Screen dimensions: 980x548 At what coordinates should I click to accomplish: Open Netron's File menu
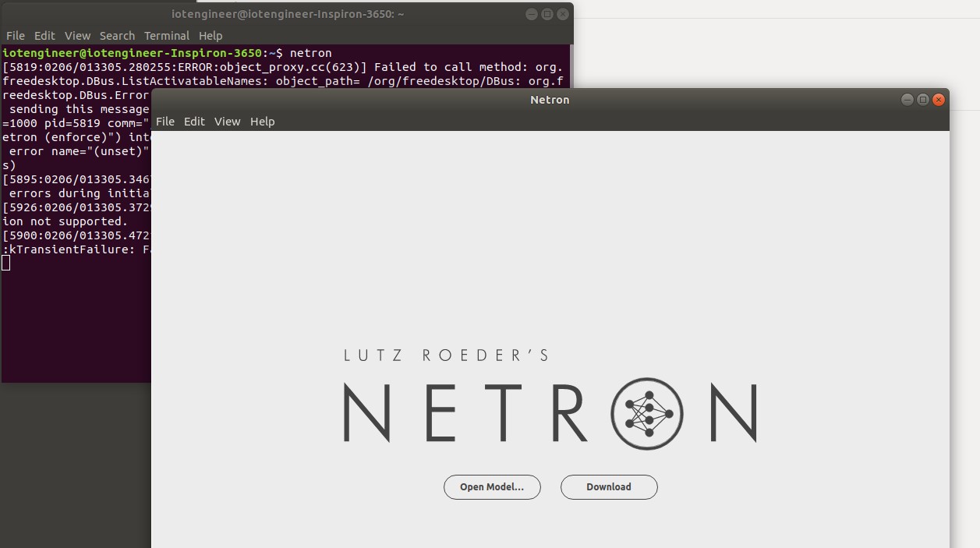(x=165, y=122)
